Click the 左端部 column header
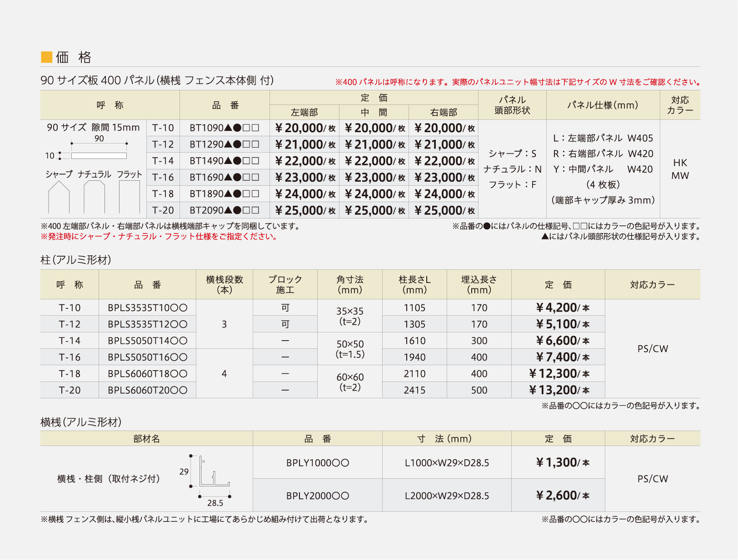The image size is (738, 560). tap(304, 112)
